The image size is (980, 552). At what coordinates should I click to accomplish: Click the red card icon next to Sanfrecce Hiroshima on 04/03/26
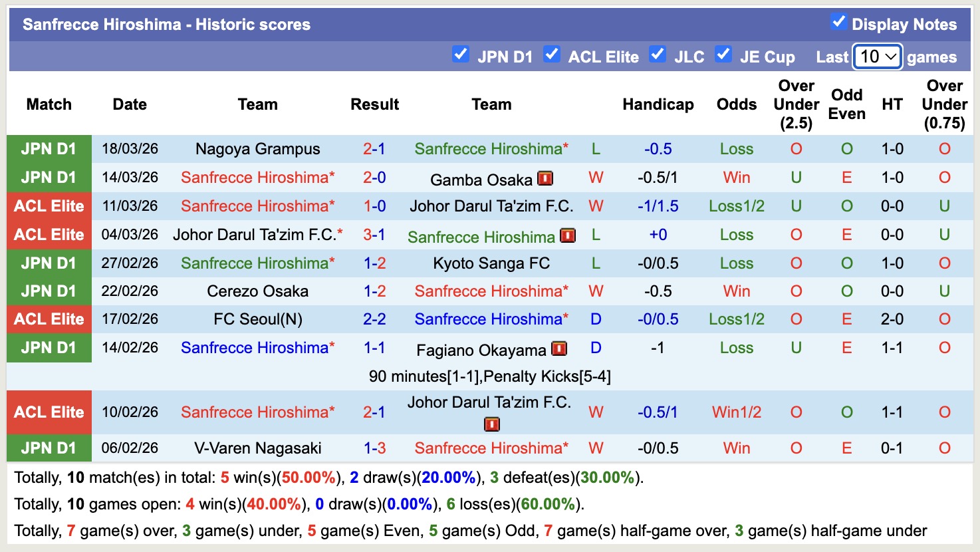click(x=567, y=235)
